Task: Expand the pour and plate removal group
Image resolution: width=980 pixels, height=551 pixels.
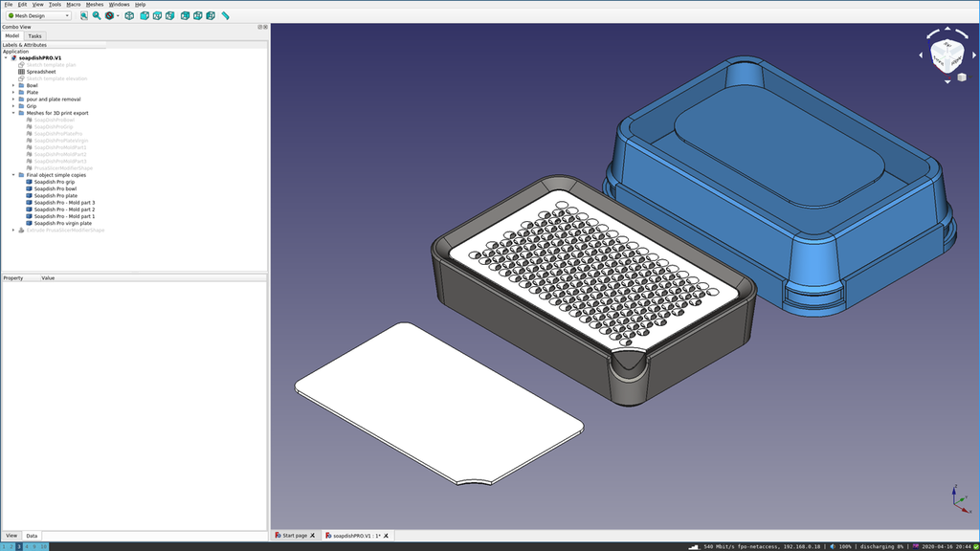Action: pyautogui.click(x=13, y=99)
